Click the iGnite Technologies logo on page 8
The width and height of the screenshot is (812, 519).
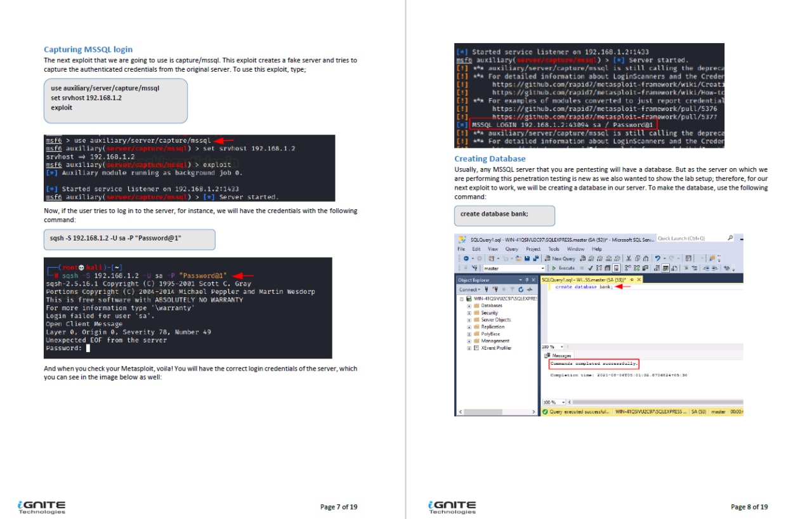tap(452, 507)
